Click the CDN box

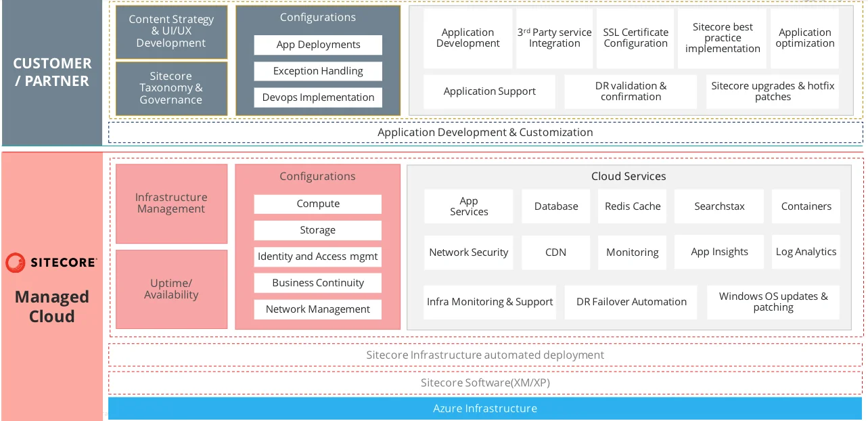point(556,252)
